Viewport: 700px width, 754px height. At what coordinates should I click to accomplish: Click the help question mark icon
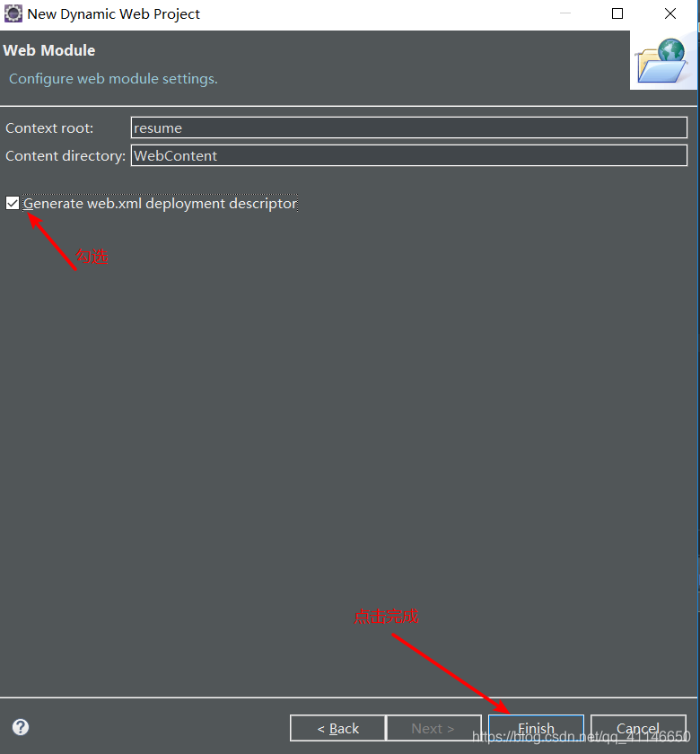[x=21, y=727]
